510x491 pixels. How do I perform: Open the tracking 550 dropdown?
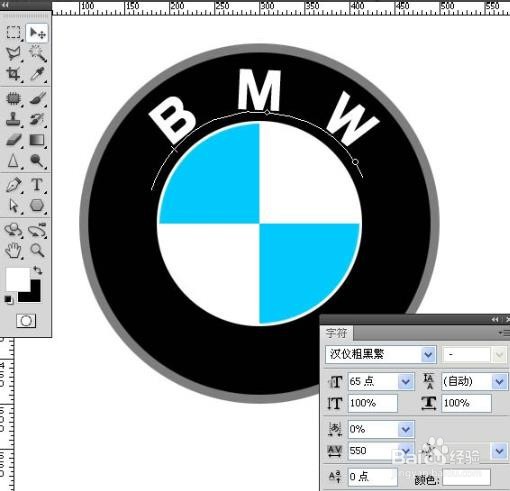(x=406, y=451)
